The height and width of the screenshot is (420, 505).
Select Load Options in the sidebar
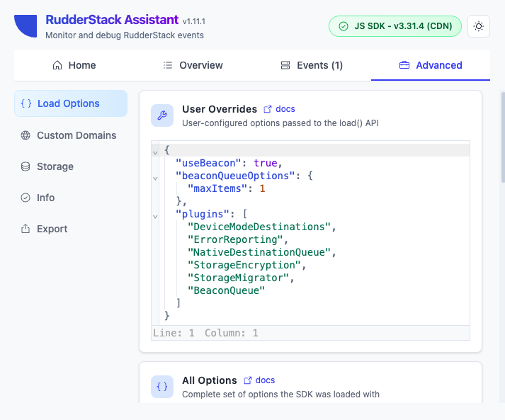[71, 103]
